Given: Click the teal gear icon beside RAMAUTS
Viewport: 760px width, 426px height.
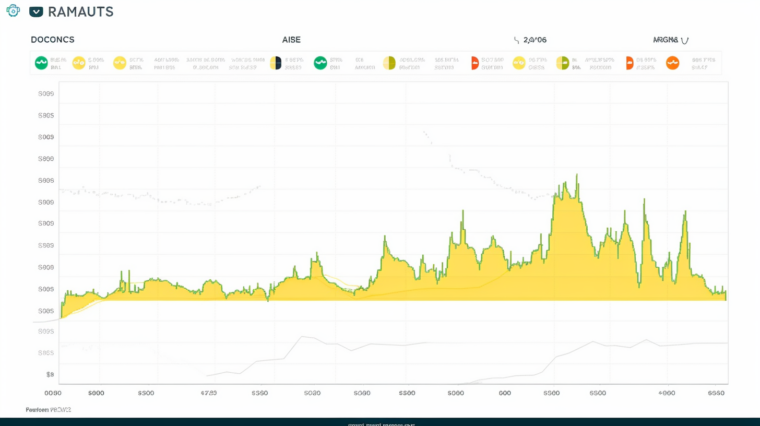Looking at the screenshot, I should [x=13, y=12].
